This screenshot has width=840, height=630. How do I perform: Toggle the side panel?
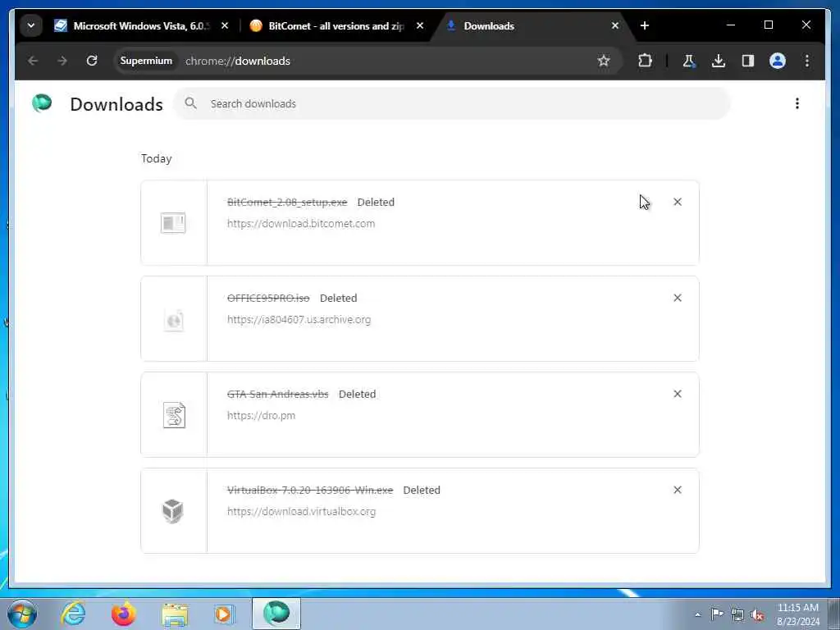click(748, 61)
